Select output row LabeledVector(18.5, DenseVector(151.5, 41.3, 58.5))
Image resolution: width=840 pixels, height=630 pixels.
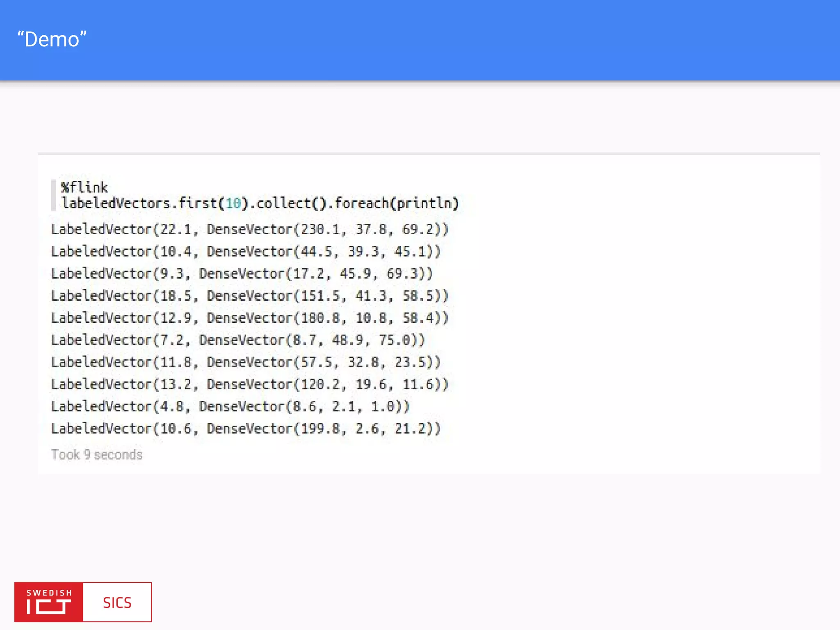click(250, 296)
